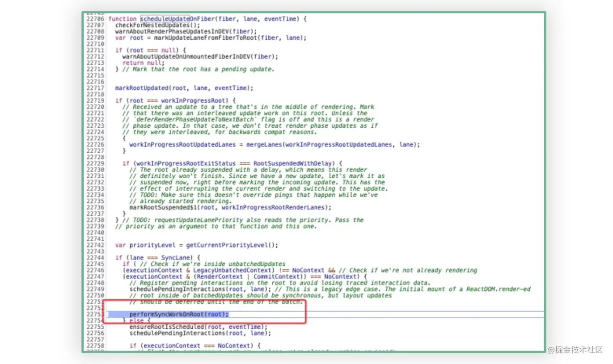Screen dimensions: 613x364
Task: Click the 'TODO: Make sure this doesn't override pings' comment
Action: tap(254, 195)
